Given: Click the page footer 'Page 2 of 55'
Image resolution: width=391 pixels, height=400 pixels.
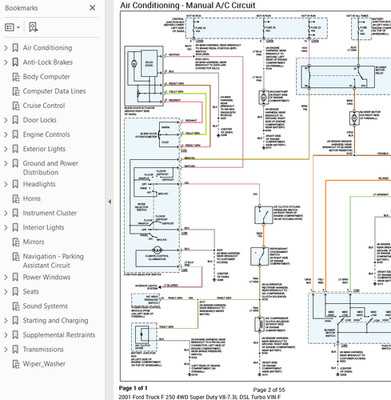Looking at the screenshot, I should click(x=269, y=390).
